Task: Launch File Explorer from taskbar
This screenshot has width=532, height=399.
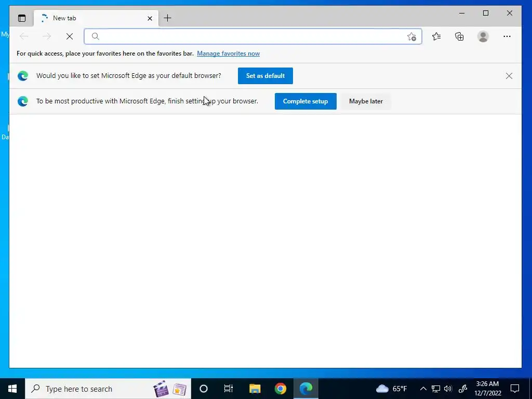Action: coord(255,389)
